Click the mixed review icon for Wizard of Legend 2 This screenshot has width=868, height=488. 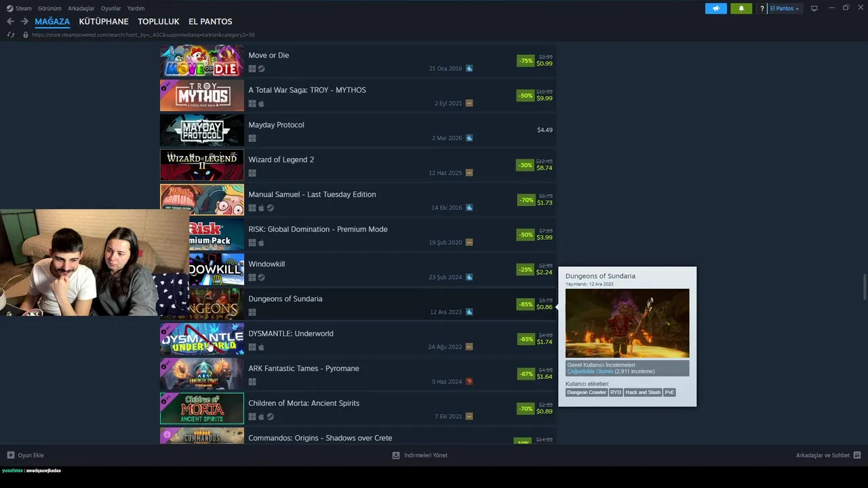point(469,173)
